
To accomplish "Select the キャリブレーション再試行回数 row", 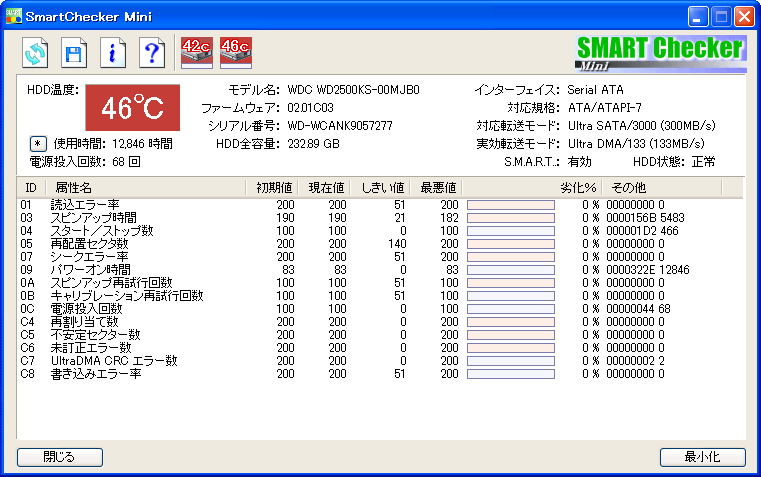I will click(x=380, y=296).
